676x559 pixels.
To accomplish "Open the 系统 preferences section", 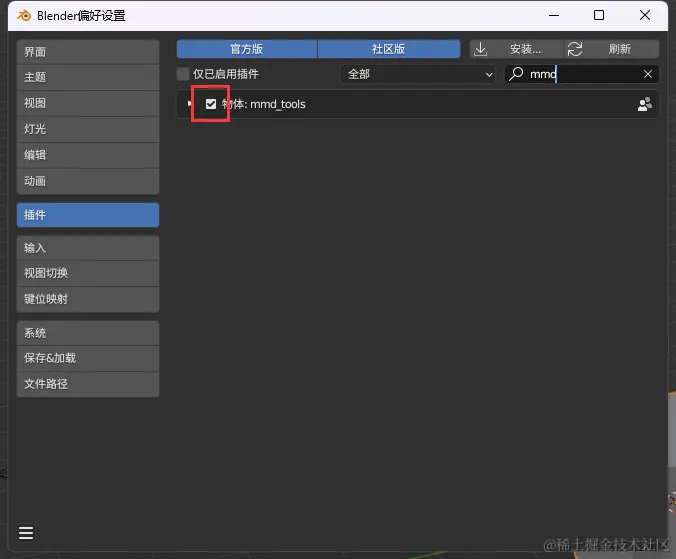I will tap(88, 333).
